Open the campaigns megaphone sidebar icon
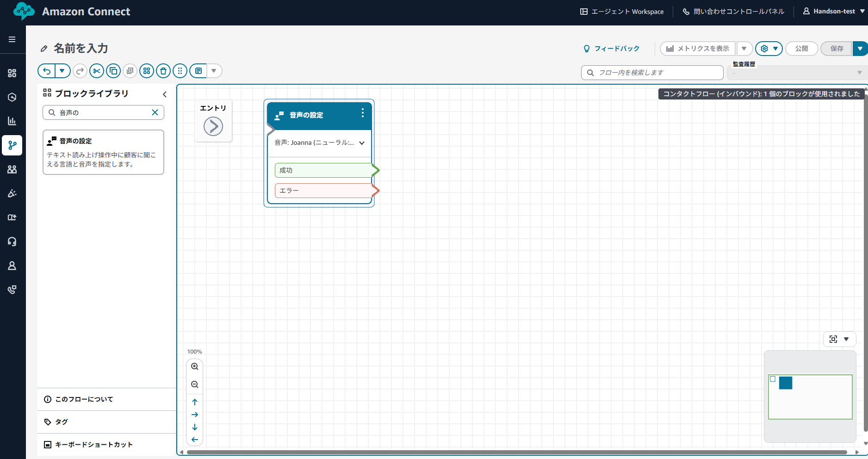The width and height of the screenshot is (868, 459). click(x=12, y=193)
